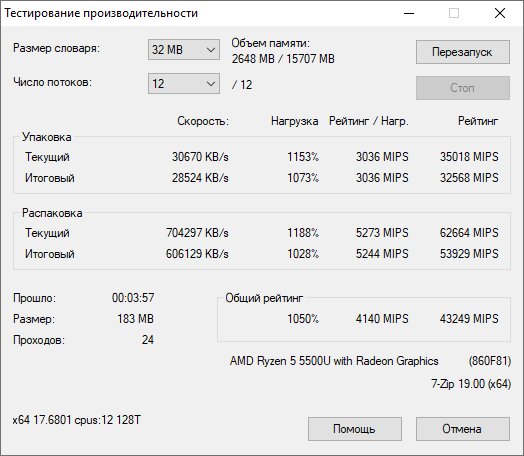Close the benchmark window

[x=500, y=13]
